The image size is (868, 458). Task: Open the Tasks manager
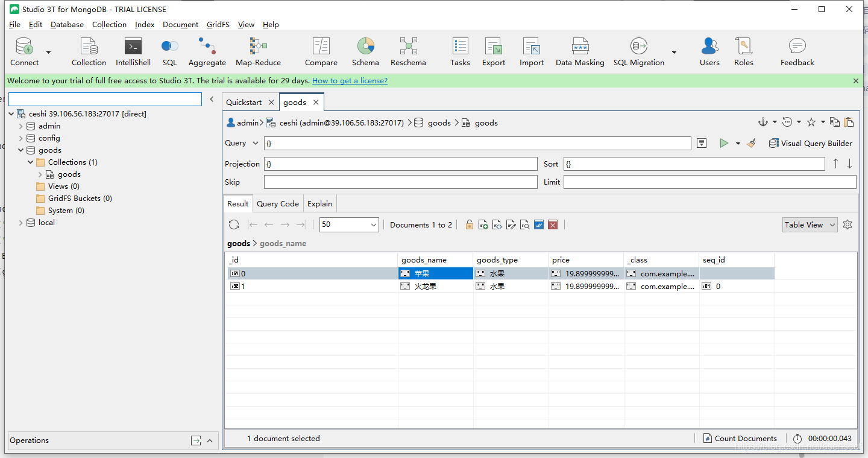[460, 52]
